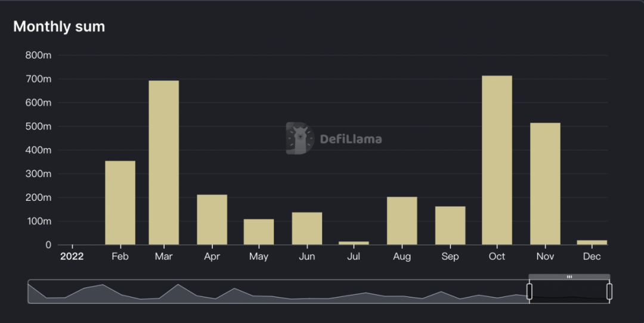Click the right range slider handle
The width and height of the screenshot is (644, 323).
(609, 291)
